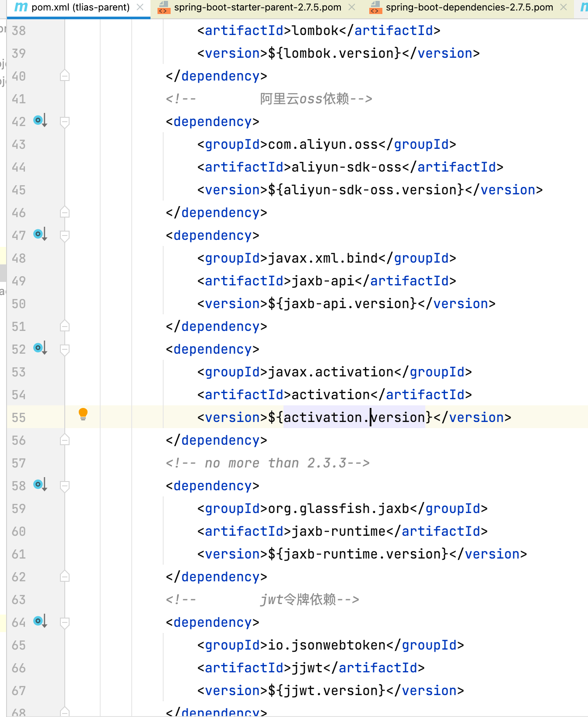Image resolution: width=588 pixels, height=717 pixels.
Task: Collapse the dependency block from its end marker on line 56
Action: (x=65, y=440)
